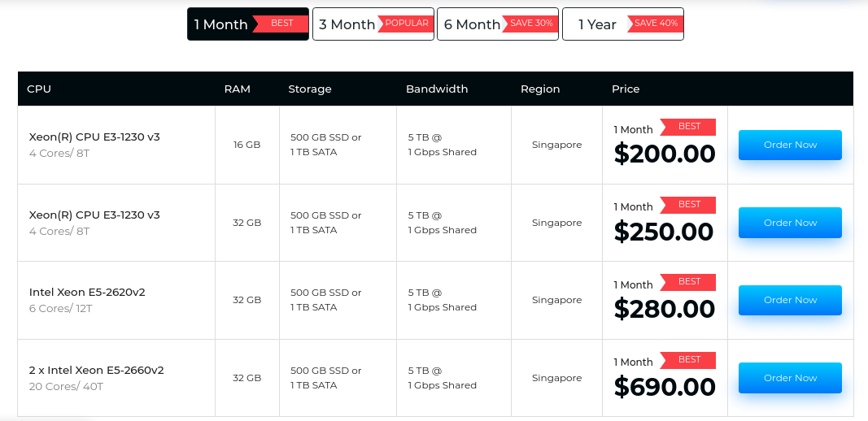The width and height of the screenshot is (868, 421).
Task: Click the SAVE 40% badge
Action: pyautogui.click(x=656, y=24)
